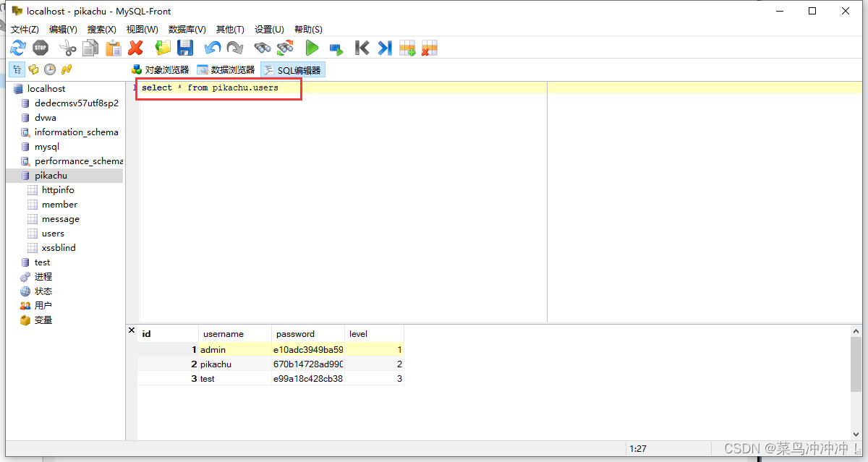Open the 数据库(V) menu
The width and height of the screenshot is (868, 462).
pyautogui.click(x=187, y=29)
